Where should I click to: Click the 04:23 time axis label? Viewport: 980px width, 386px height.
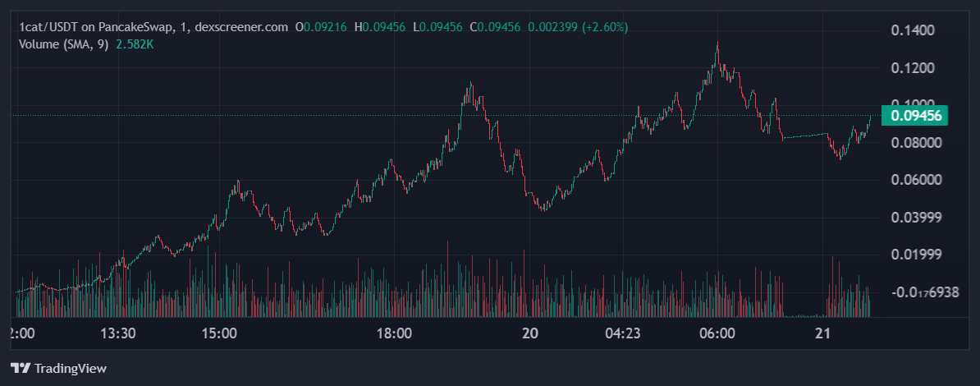[x=623, y=334]
